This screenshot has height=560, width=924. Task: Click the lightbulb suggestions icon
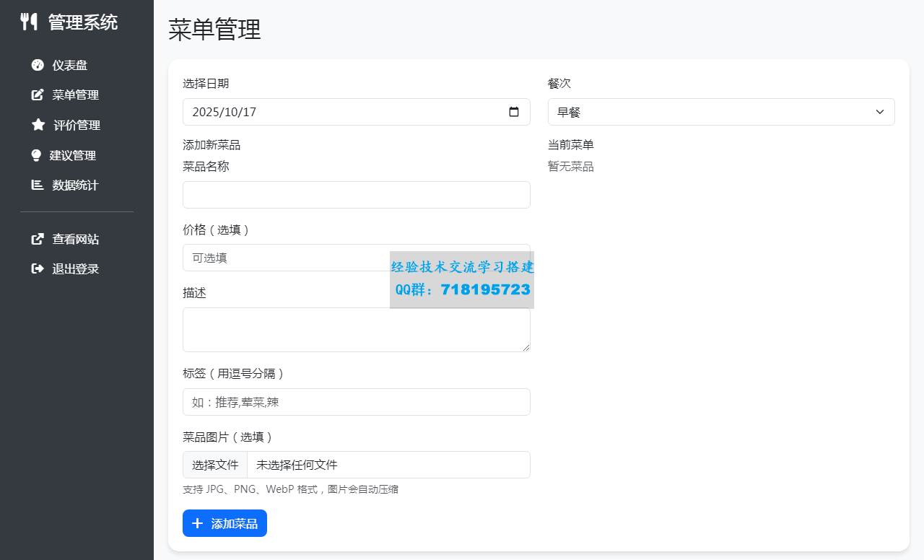pyautogui.click(x=36, y=155)
